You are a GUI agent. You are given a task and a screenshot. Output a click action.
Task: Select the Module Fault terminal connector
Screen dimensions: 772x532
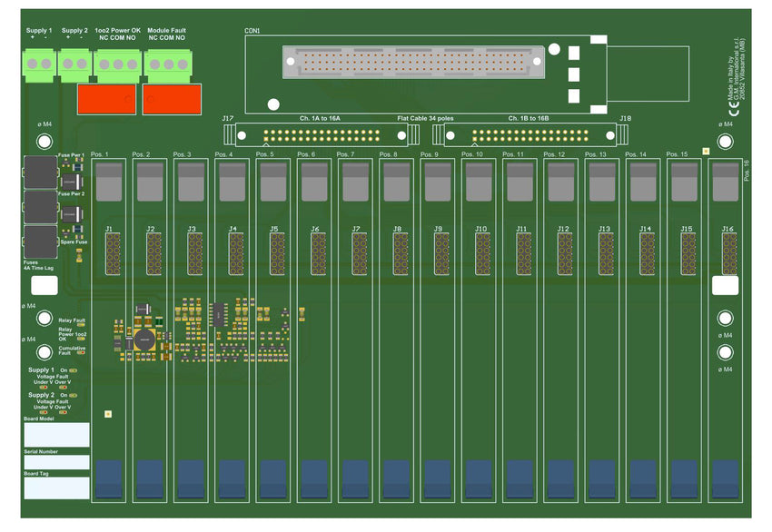166,64
